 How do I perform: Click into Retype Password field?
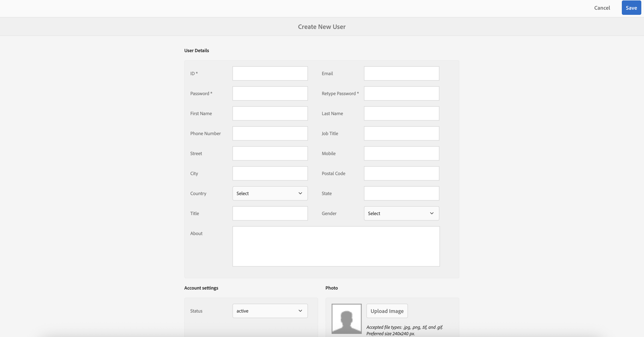tap(401, 93)
